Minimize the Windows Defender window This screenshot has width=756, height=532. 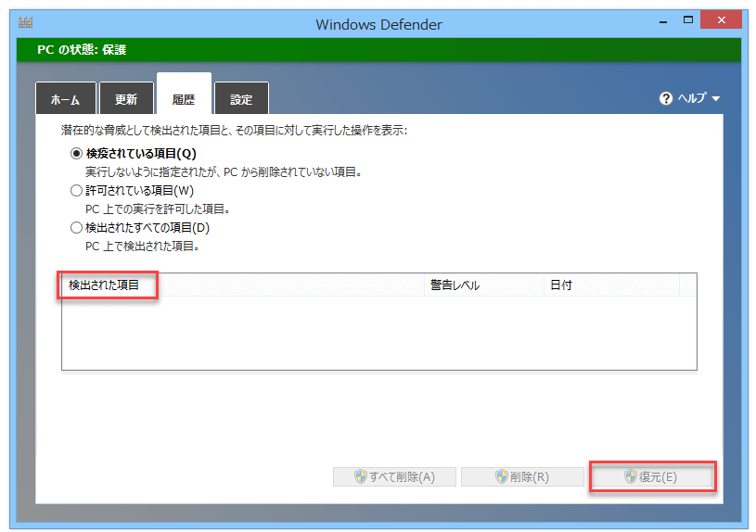coord(663,21)
